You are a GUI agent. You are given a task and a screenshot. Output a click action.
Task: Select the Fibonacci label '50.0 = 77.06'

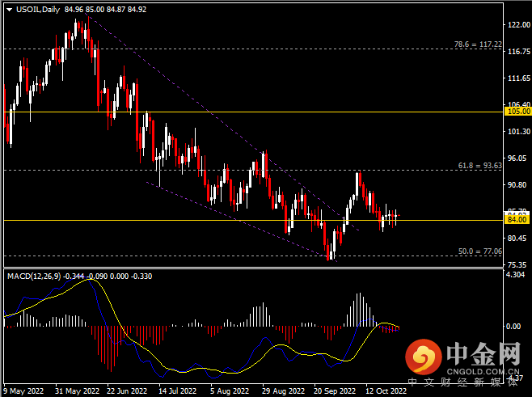(479, 251)
